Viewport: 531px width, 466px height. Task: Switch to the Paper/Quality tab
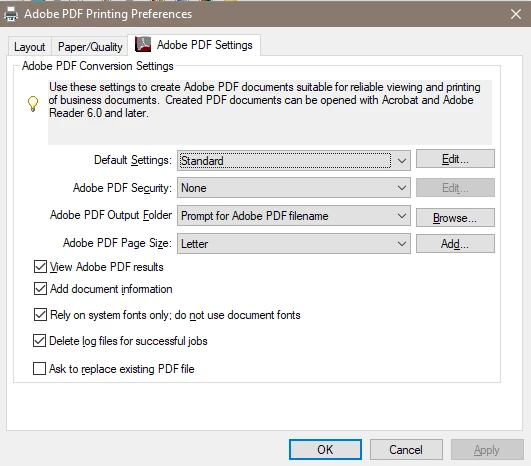point(90,46)
